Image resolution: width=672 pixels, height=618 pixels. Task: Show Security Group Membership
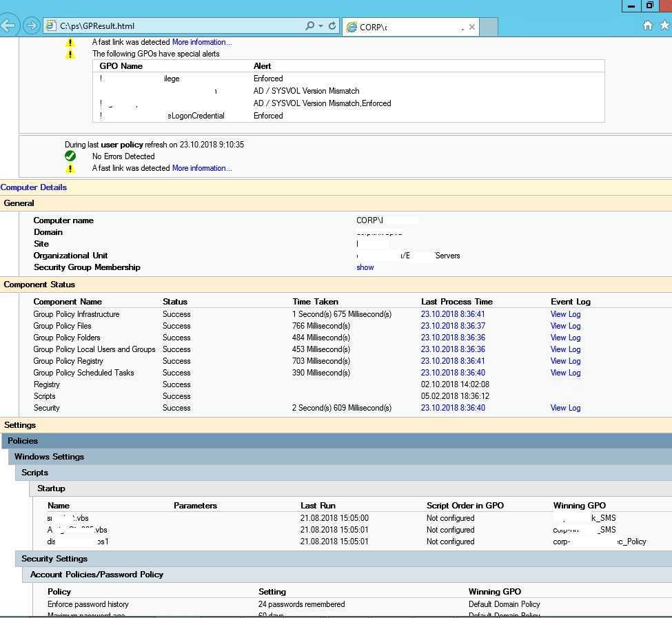point(365,267)
